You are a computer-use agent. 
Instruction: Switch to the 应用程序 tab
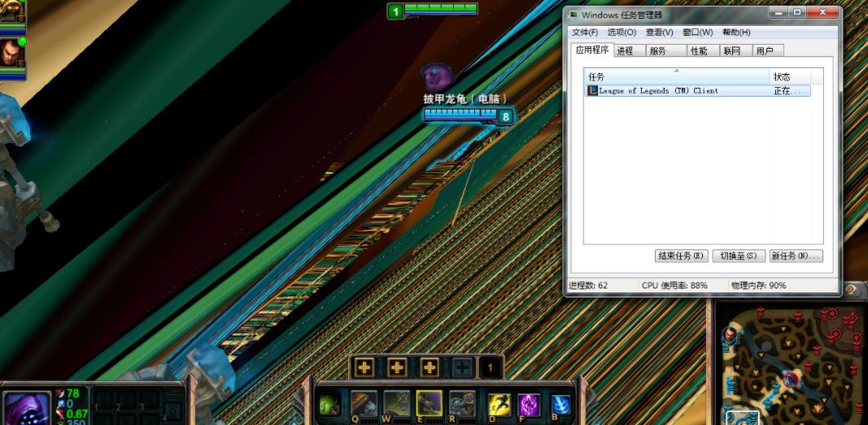[x=592, y=50]
